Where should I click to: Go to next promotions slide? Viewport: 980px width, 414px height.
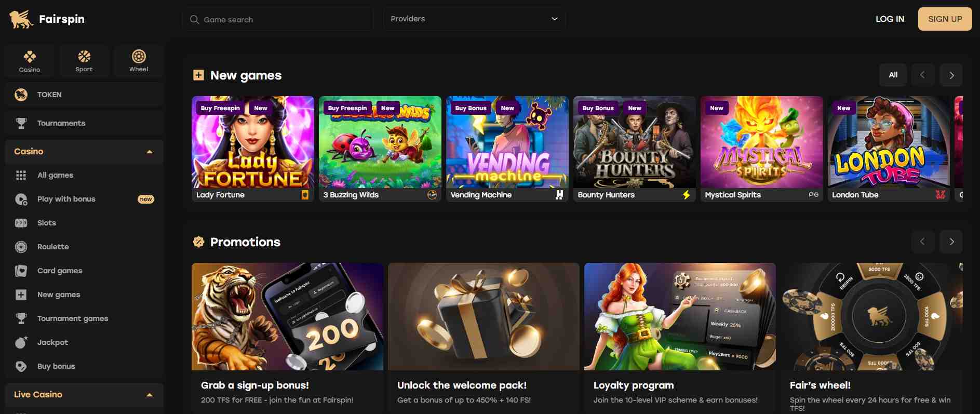(951, 242)
